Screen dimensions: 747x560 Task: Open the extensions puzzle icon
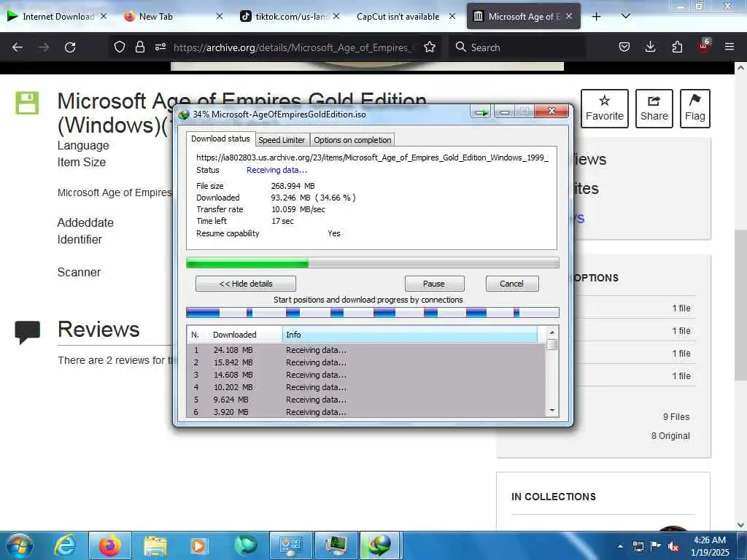[677, 47]
